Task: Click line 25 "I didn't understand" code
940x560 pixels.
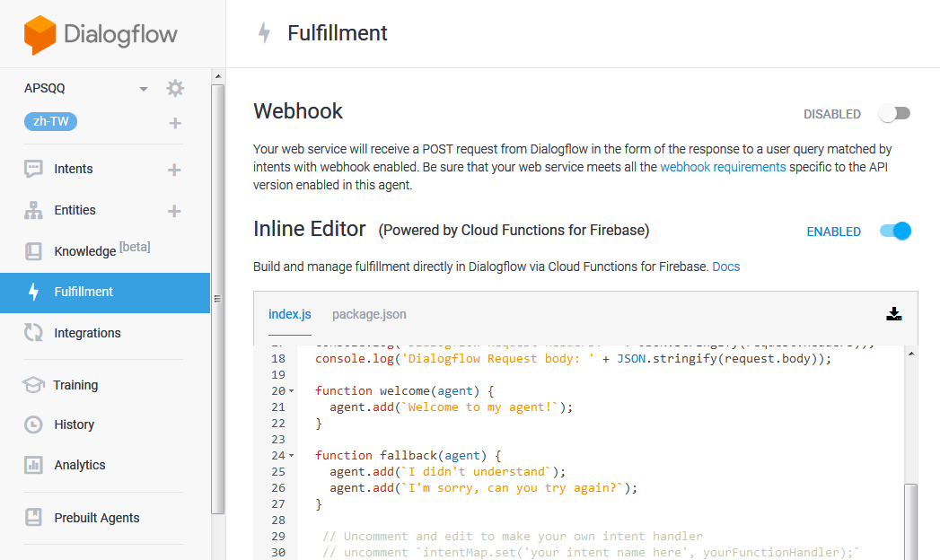Action: click(447, 472)
